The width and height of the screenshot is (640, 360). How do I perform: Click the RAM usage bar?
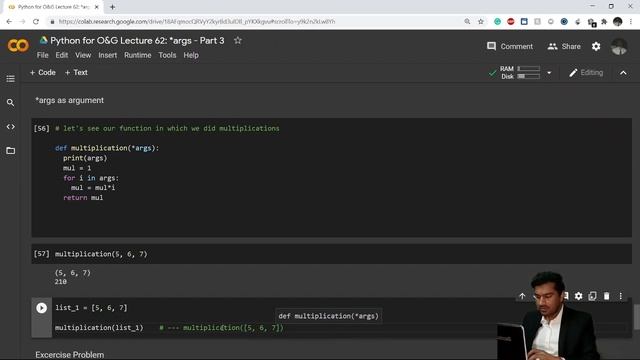coord(529,69)
